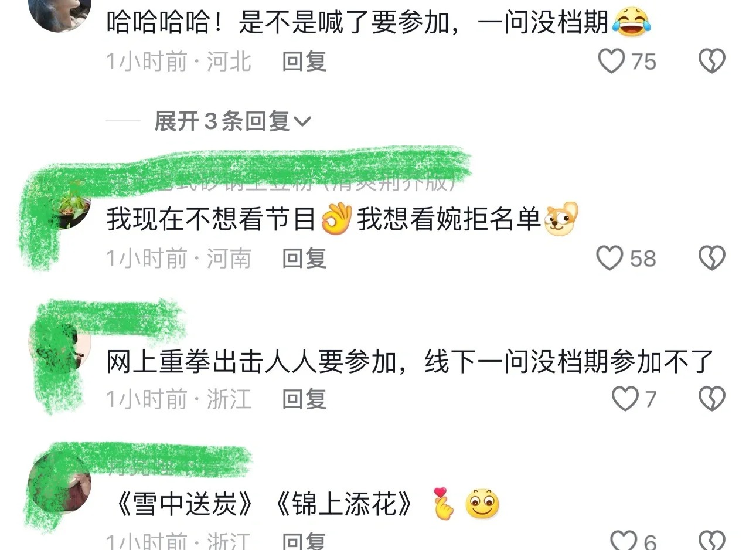Open plant avatar of the Henan commenter
Screen dimensions: 756x550
(60, 208)
